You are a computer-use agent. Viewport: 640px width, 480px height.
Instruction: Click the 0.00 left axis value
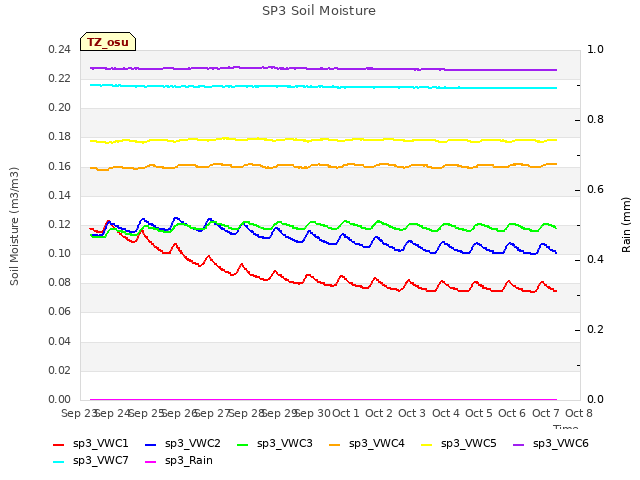(x=60, y=400)
